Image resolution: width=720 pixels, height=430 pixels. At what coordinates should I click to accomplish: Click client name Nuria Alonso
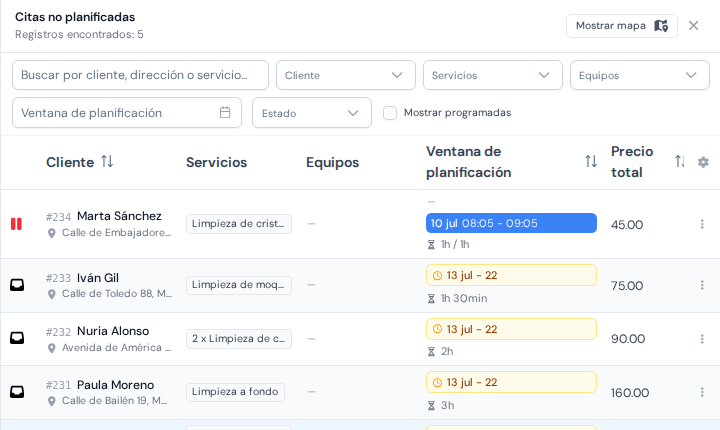[x=113, y=331]
